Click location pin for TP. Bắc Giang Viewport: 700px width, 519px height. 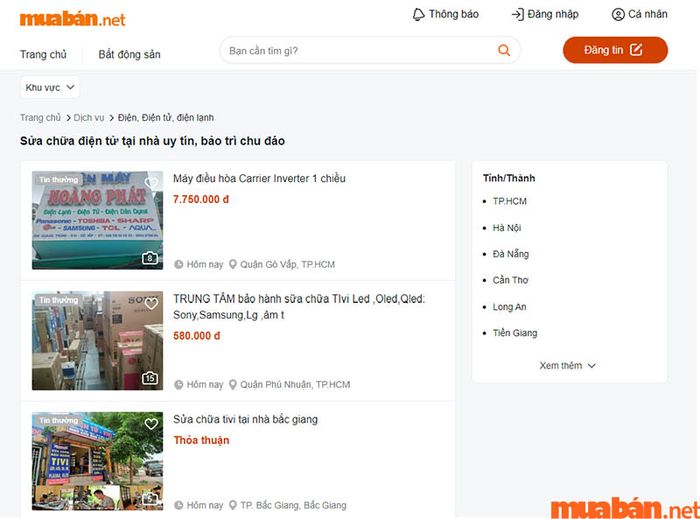click(233, 505)
